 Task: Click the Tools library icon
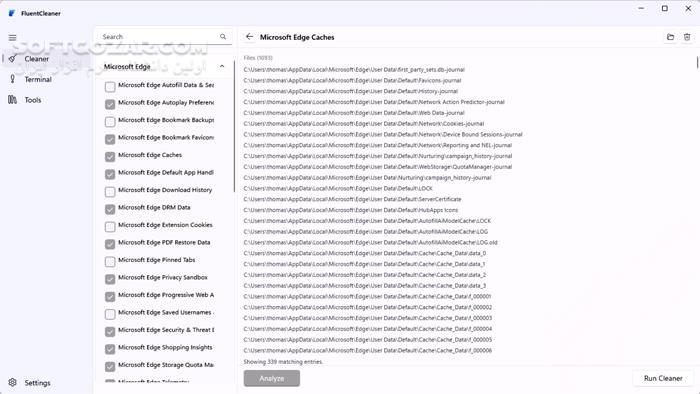[x=12, y=100]
